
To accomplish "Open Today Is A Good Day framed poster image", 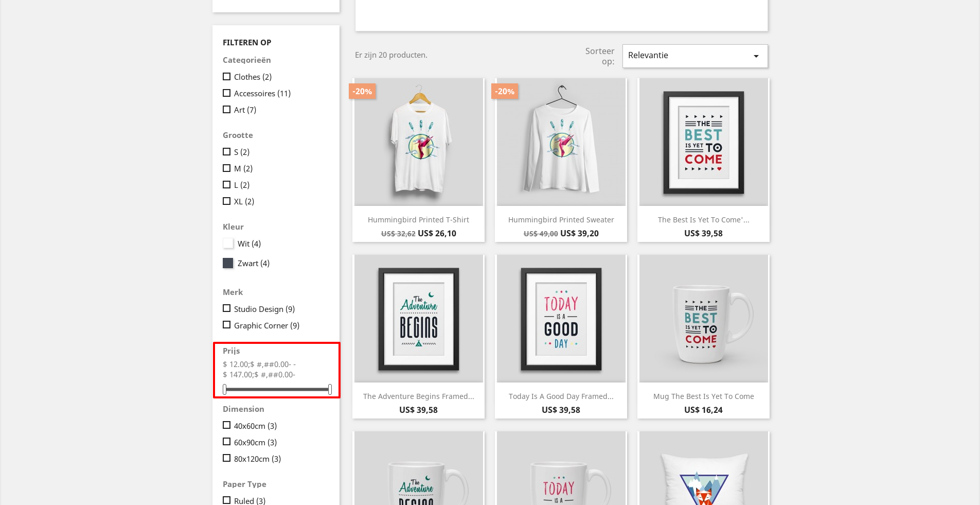I will tap(561, 319).
